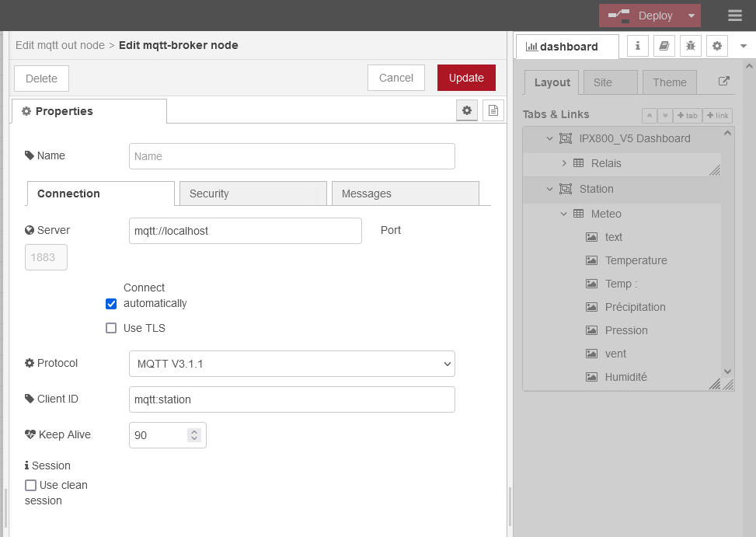Viewport: 756px width, 537px height.
Task: Open the configuration nodes gear icon
Action: pyautogui.click(x=716, y=46)
